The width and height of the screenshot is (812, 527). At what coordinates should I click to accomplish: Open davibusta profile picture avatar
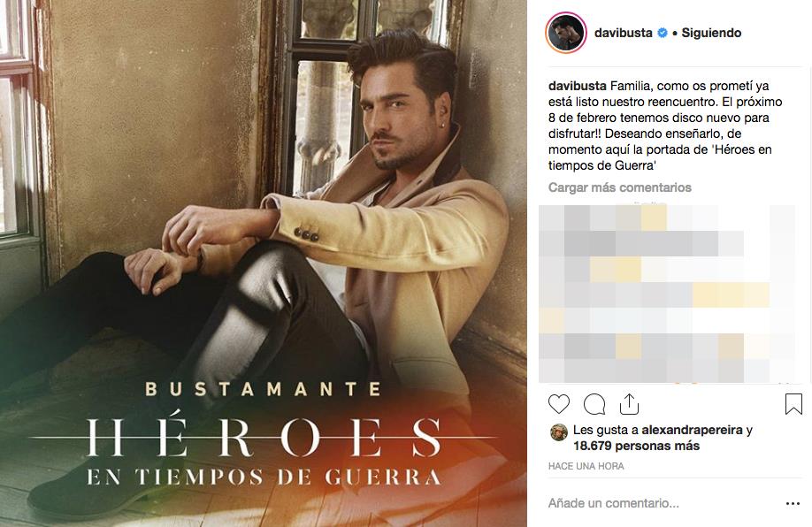(566, 33)
